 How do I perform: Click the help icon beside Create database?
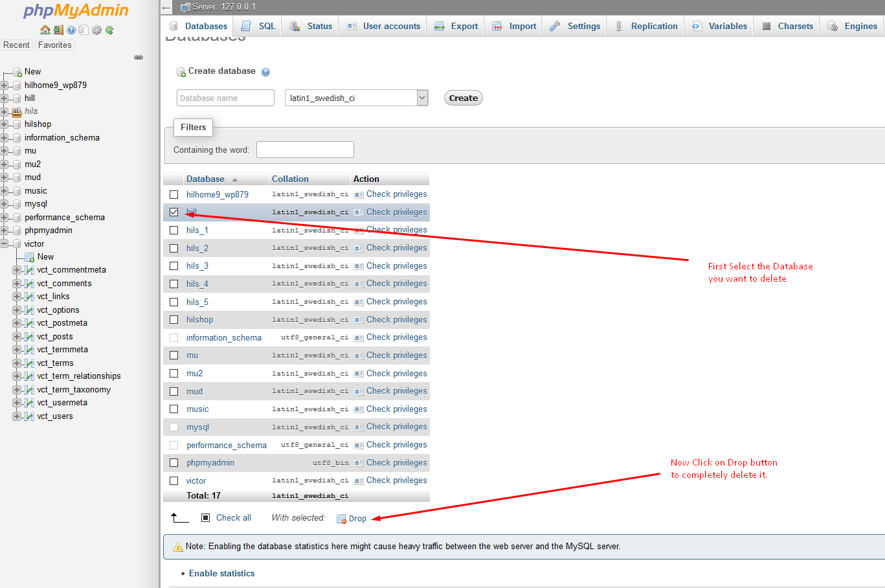click(265, 72)
